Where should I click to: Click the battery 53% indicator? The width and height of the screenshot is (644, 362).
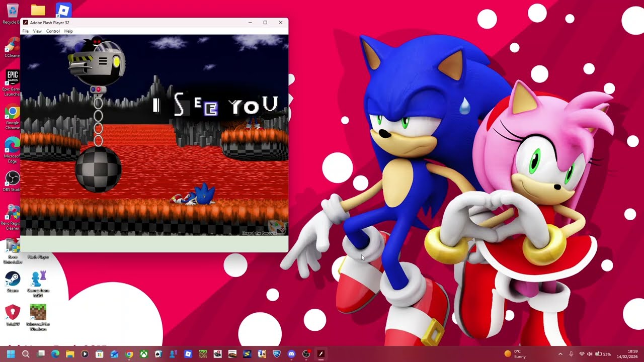(602, 354)
